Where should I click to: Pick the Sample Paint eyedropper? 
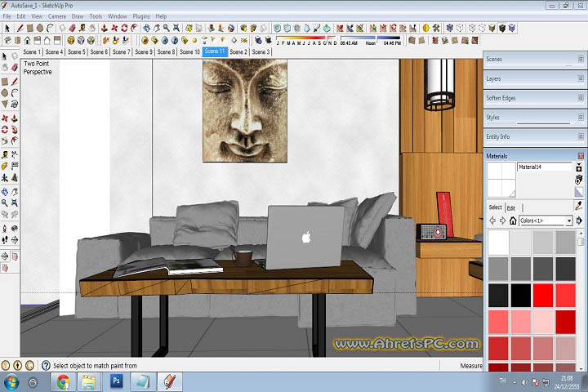click(579, 205)
